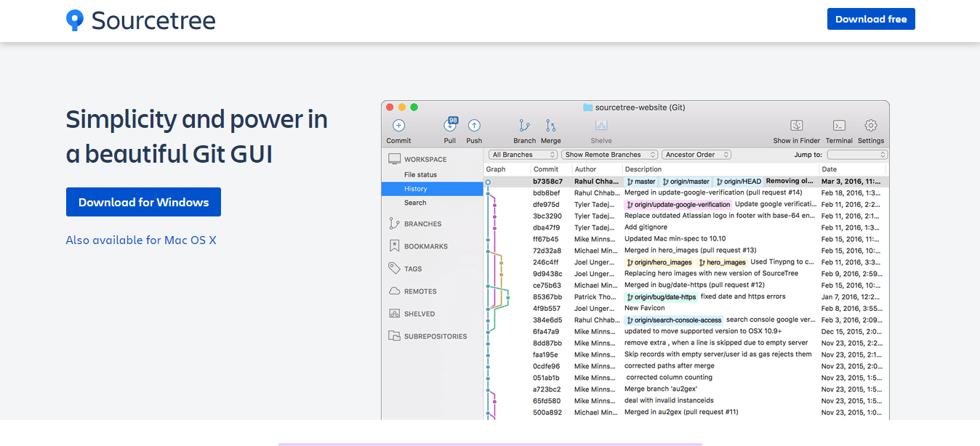Open the Jump to dropdown
This screenshot has width=980, height=446.
[858, 155]
